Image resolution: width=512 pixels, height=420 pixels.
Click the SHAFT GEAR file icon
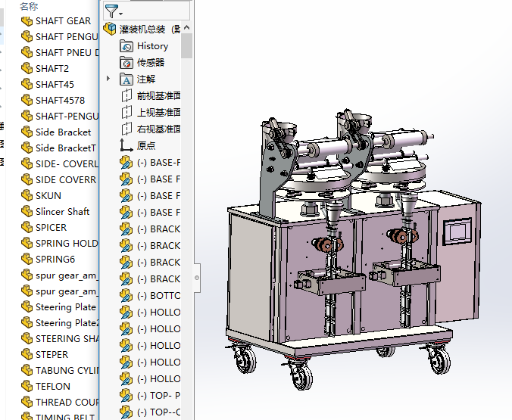click(27, 21)
